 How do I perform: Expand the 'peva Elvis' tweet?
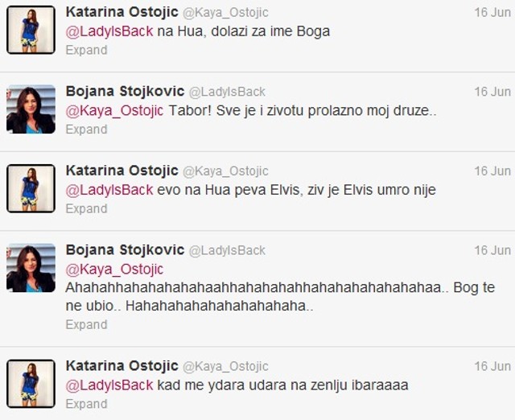[86, 209]
